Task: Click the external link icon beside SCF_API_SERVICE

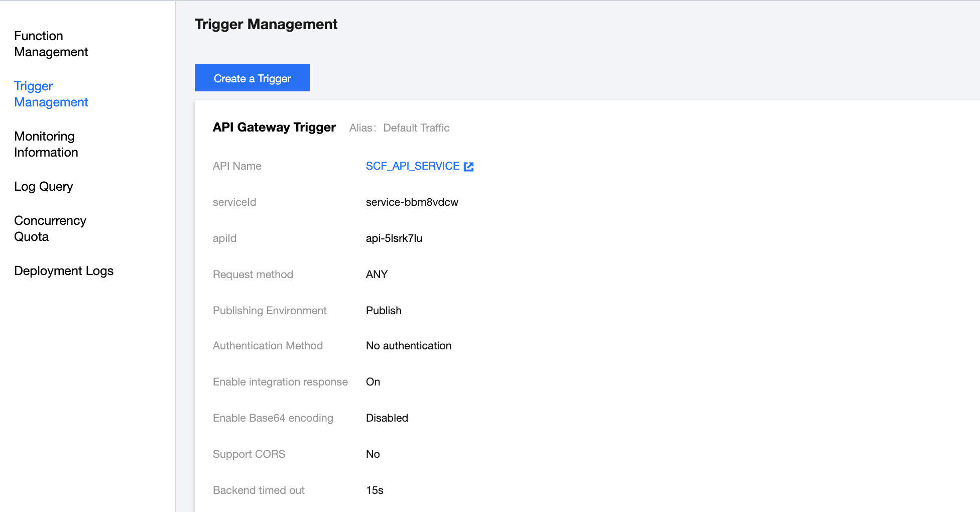Action: 468,167
